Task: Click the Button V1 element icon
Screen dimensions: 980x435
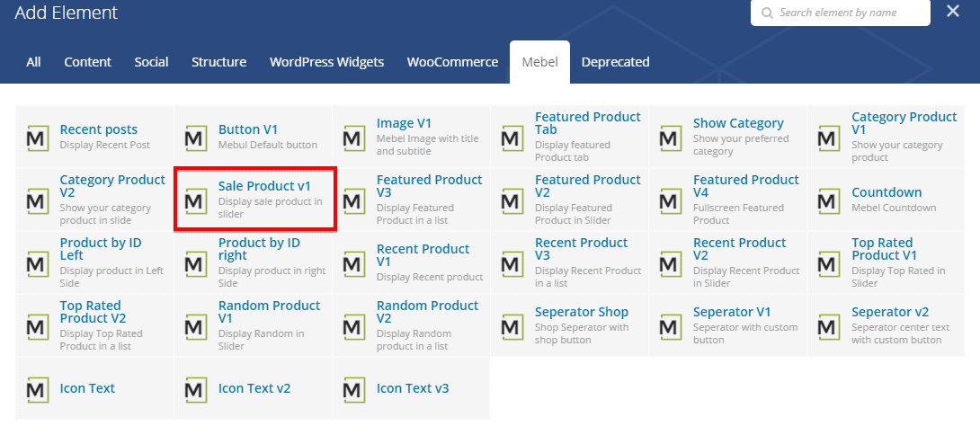Action: pos(196,138)
